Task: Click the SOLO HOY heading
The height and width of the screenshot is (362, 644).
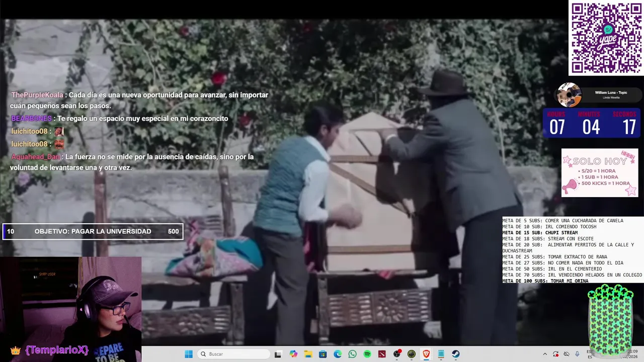Action: click(600, 161)
